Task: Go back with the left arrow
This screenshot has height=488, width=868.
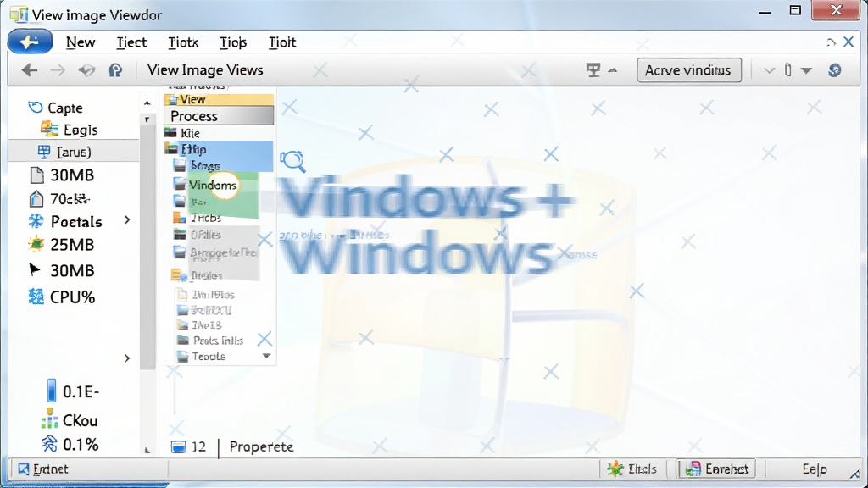Action: click(x=30, y=69)
